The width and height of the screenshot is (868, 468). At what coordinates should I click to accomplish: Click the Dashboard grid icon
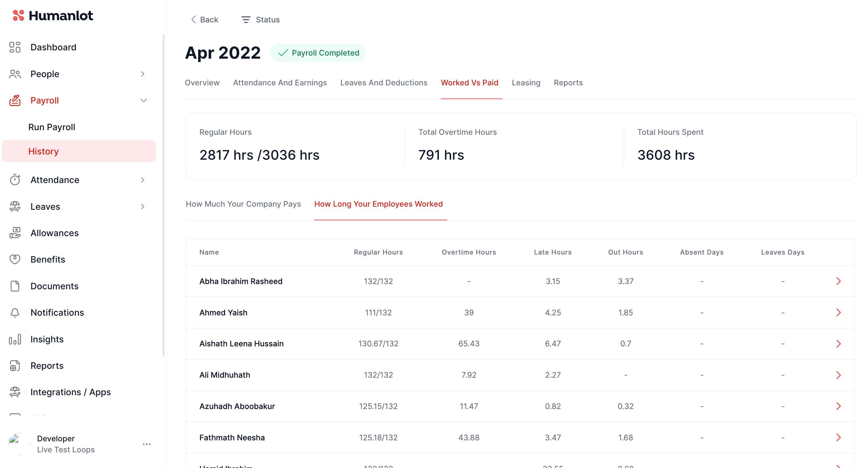point(15,47)
